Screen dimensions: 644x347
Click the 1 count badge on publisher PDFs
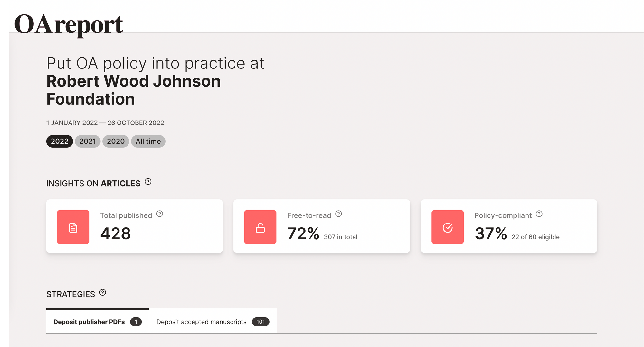(136, 322)
